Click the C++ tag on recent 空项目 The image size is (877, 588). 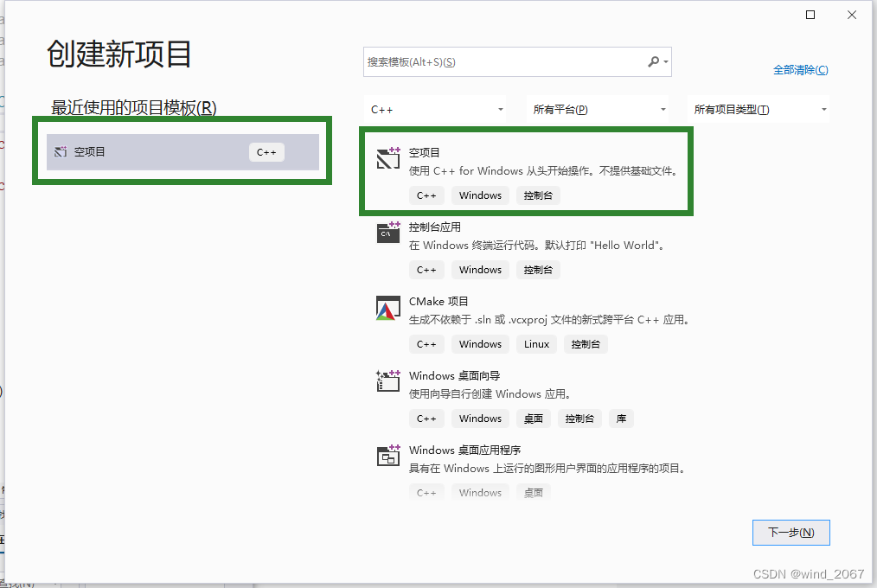pos(266,151)
